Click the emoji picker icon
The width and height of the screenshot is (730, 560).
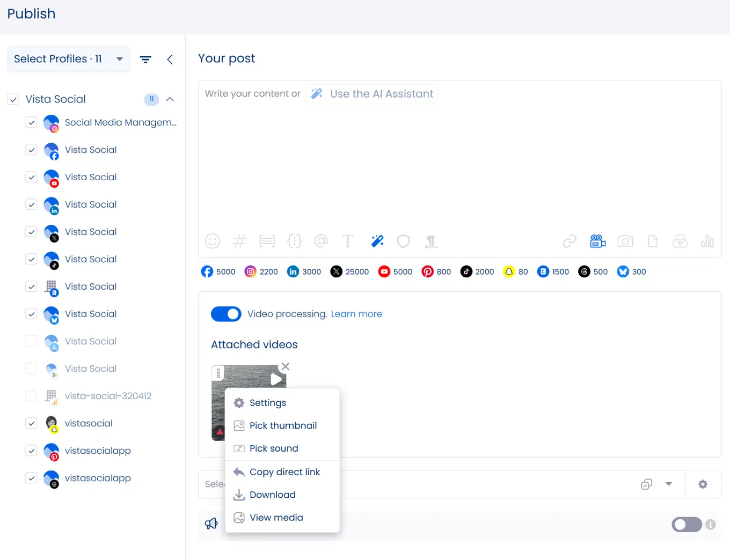pyautogui.click(x=213, y=241)
